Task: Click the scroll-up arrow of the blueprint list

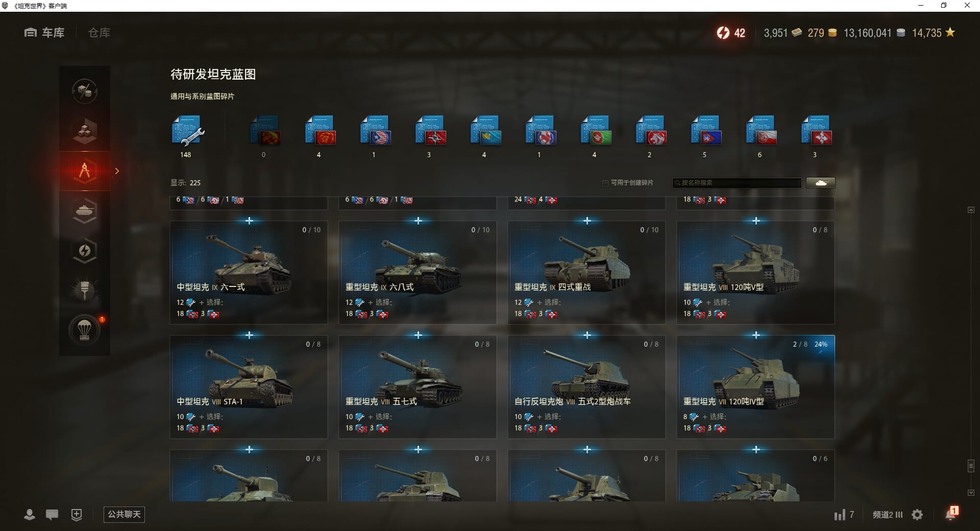Action: coord(971,210)
